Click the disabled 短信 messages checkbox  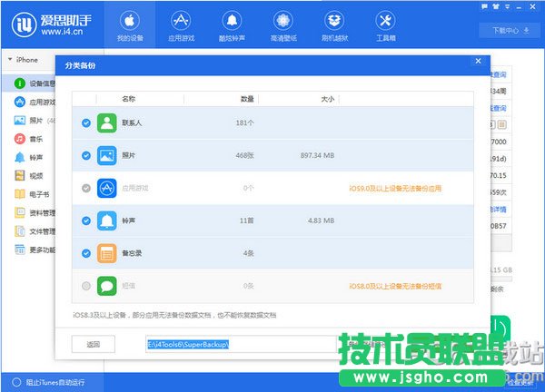point(86,286)
